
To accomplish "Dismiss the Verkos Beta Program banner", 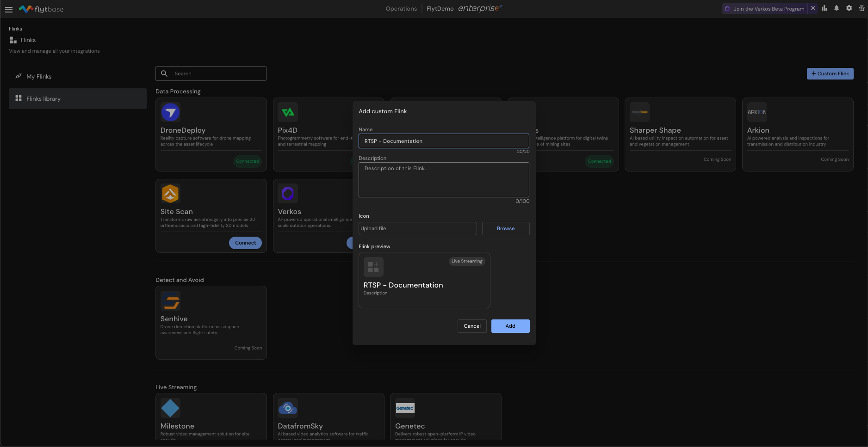I will point(813,8).
